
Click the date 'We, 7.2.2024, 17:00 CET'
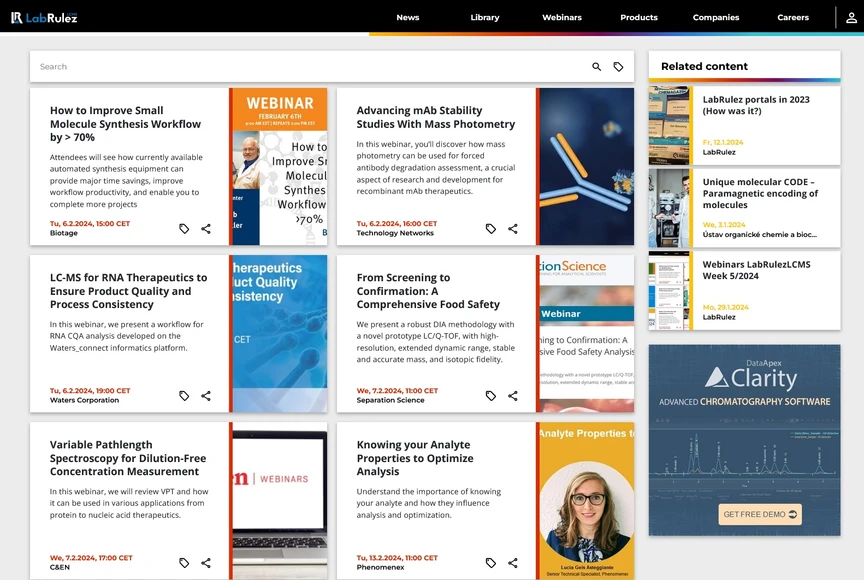91,557
